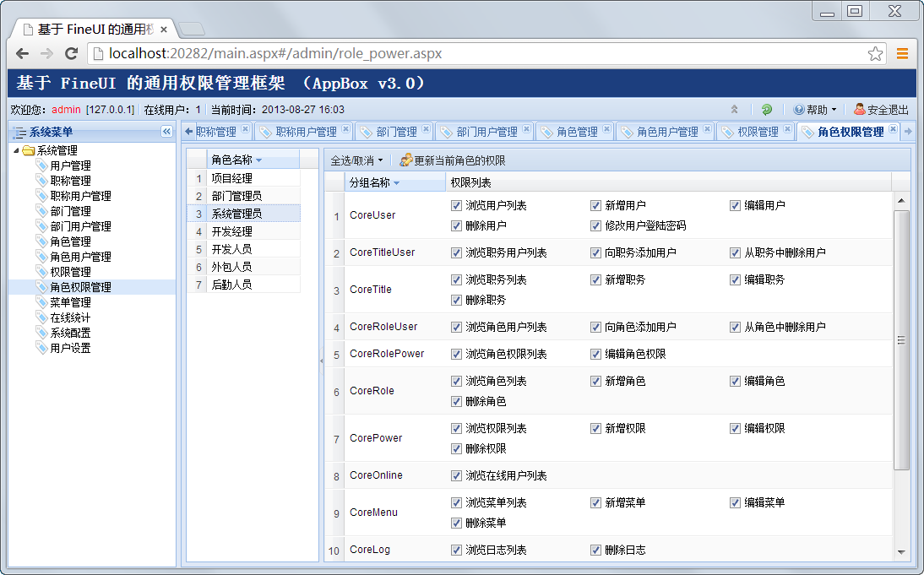Click the tag icon beside 菜单管理
924x575 pixels.
tap(42, 302)
